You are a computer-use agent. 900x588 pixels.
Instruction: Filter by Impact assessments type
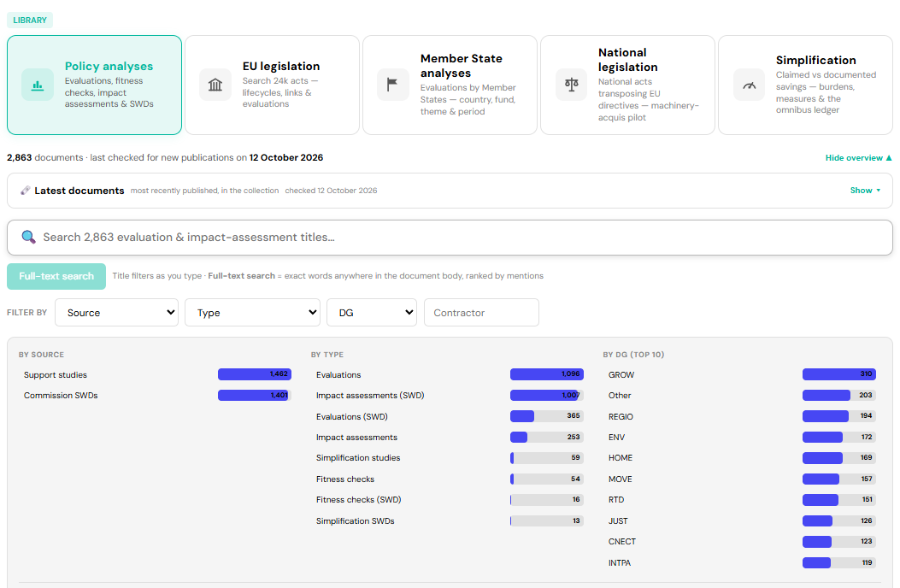(x=448, y=437)
